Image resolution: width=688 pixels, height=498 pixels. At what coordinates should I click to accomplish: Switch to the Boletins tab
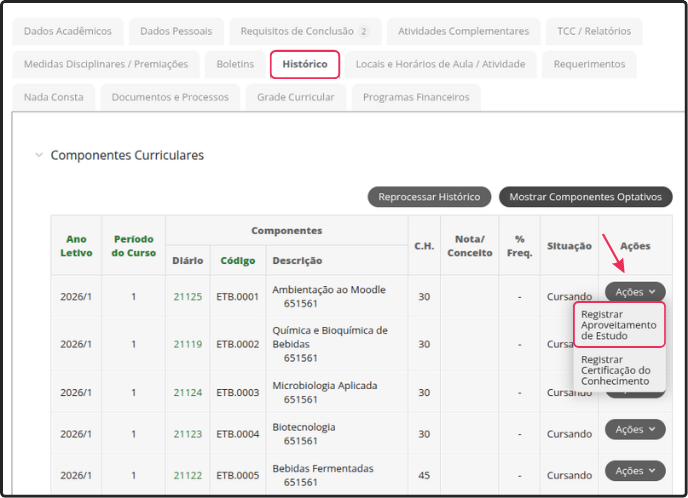(x=235, y=64)
